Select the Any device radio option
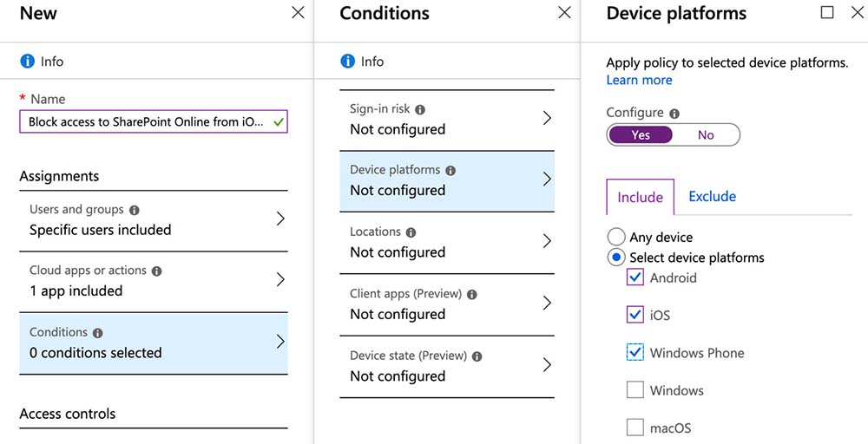Screen dimensions: 868x444 [616, 237]
